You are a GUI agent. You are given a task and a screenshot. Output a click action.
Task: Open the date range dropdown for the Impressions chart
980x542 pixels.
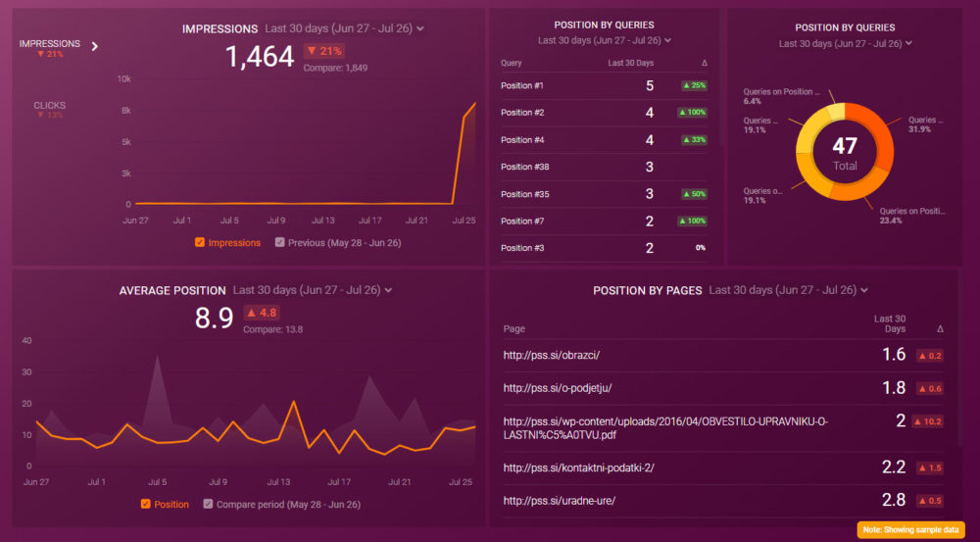pos(420,29)
